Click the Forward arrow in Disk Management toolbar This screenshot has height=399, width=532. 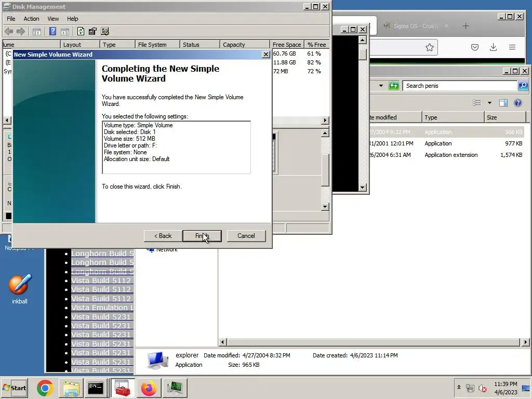tap(21, 32)
